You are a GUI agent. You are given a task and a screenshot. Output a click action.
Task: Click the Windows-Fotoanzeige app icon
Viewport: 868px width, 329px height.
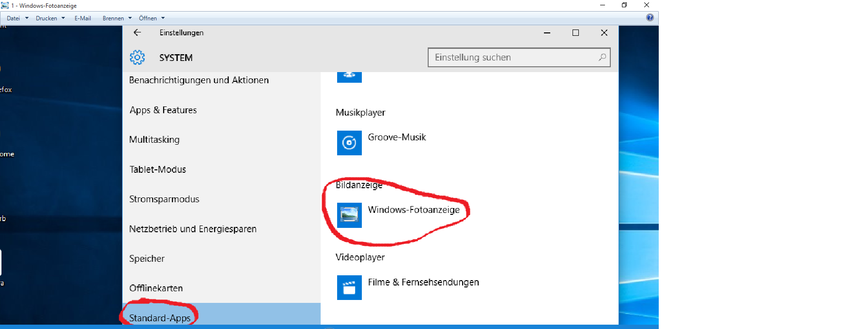click(349, 215)
